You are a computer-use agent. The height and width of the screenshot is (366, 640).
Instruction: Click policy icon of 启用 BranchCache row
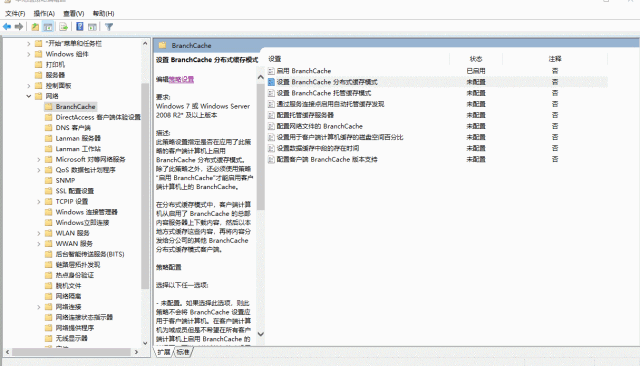click(x=271, y=71)
